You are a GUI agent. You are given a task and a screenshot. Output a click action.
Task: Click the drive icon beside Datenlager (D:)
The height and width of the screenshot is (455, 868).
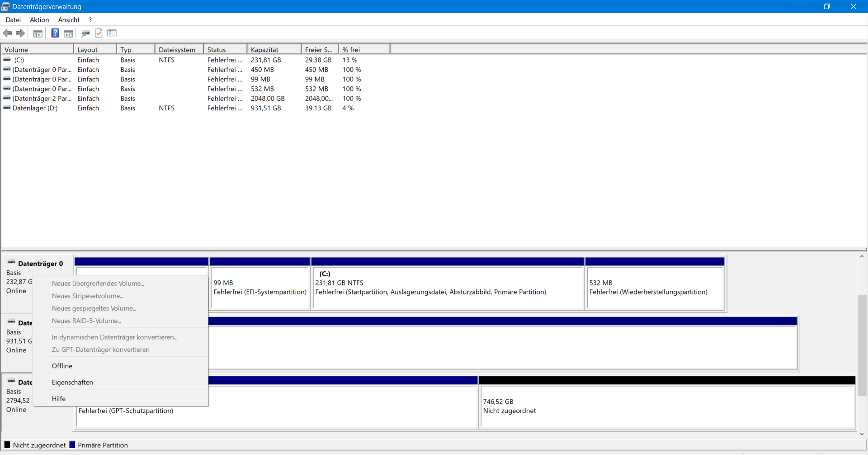click(x=7, y=108)
